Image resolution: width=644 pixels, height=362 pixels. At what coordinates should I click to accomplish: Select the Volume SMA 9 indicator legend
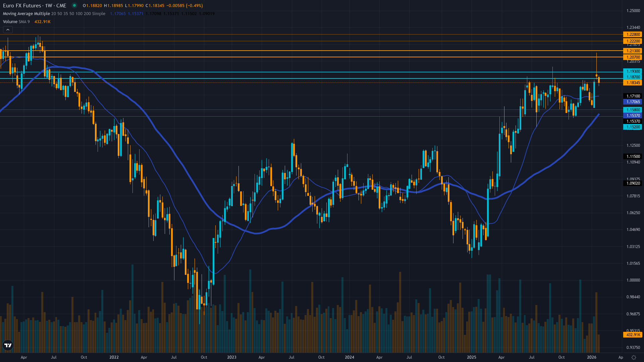(16, 22)
